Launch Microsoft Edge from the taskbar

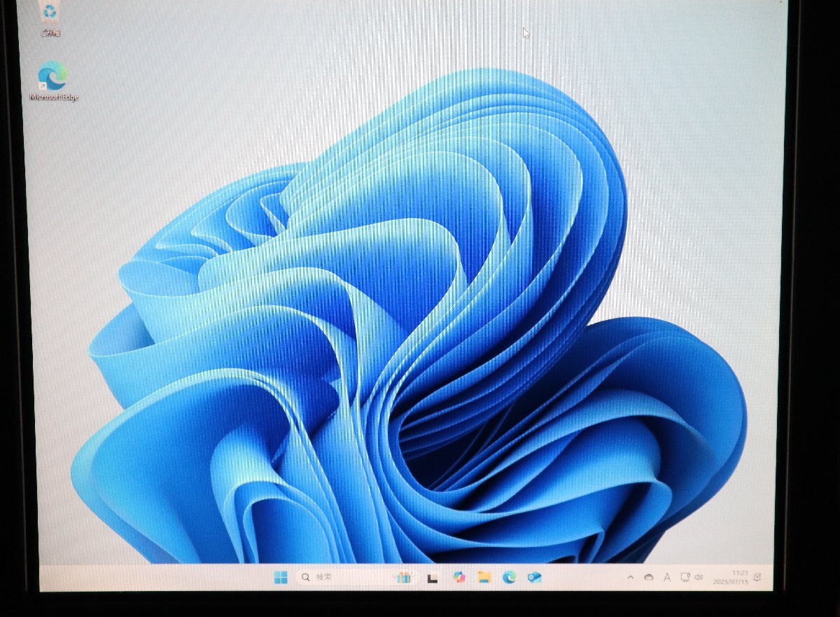tap(509, 577)
